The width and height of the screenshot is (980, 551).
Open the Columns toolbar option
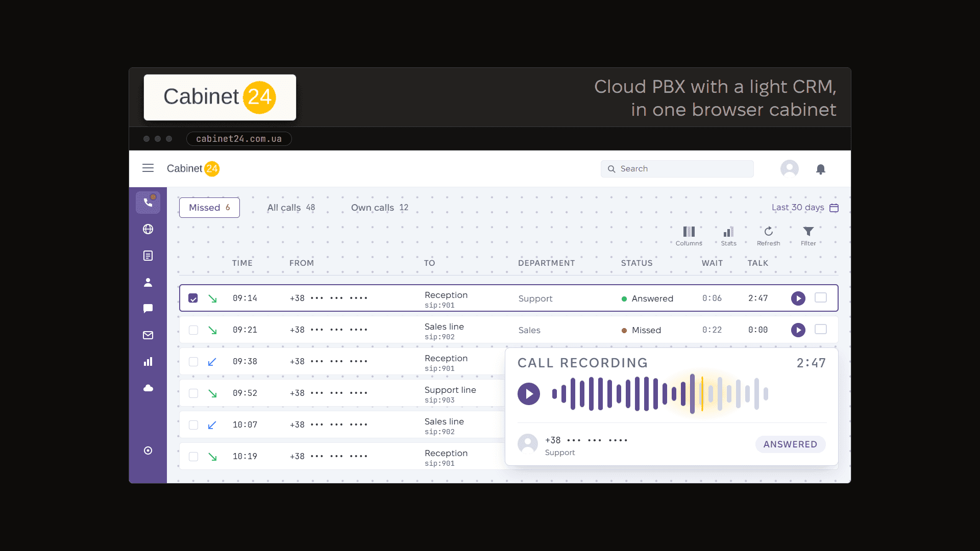(x=689, y=236)
